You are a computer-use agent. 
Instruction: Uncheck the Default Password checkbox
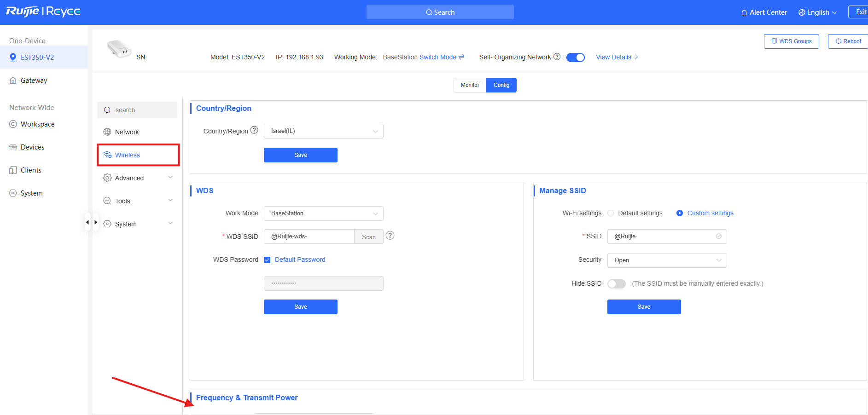click(267, 260)
